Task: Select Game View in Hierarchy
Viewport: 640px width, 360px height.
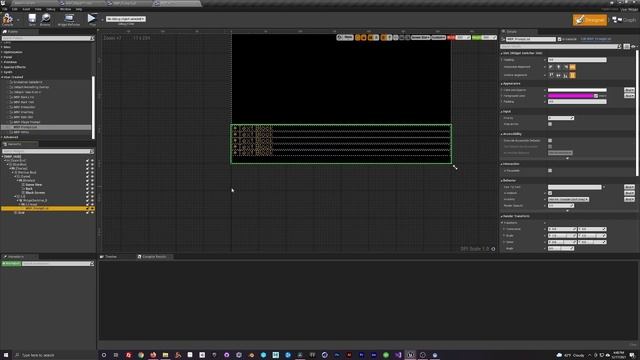Action: point(33,184)
